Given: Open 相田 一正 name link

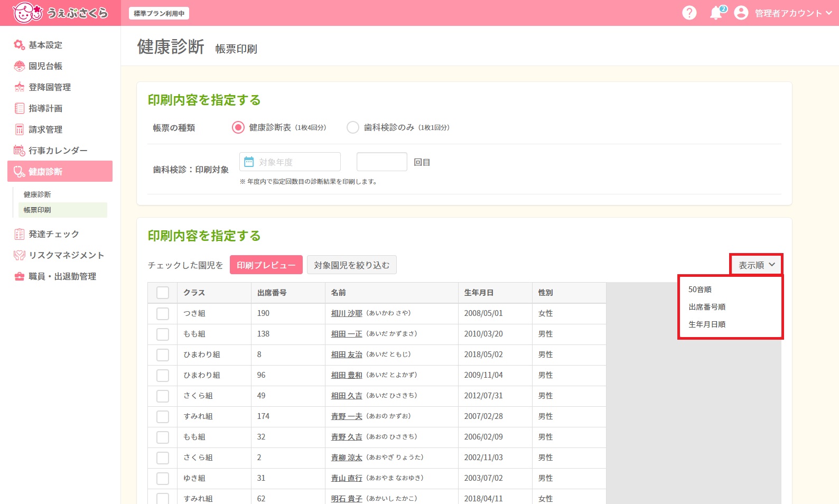Looking at the screenshot, I should [347, 334].
